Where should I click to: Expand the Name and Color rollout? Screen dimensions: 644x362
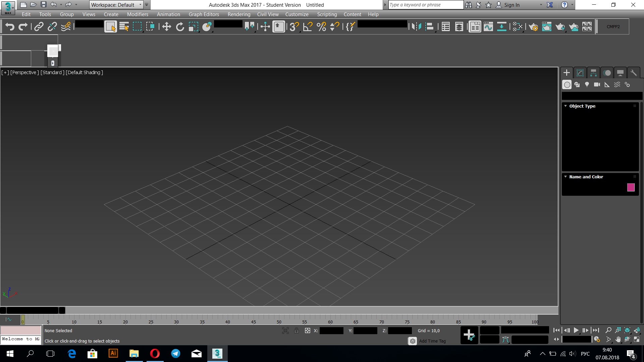coord(586,176)
